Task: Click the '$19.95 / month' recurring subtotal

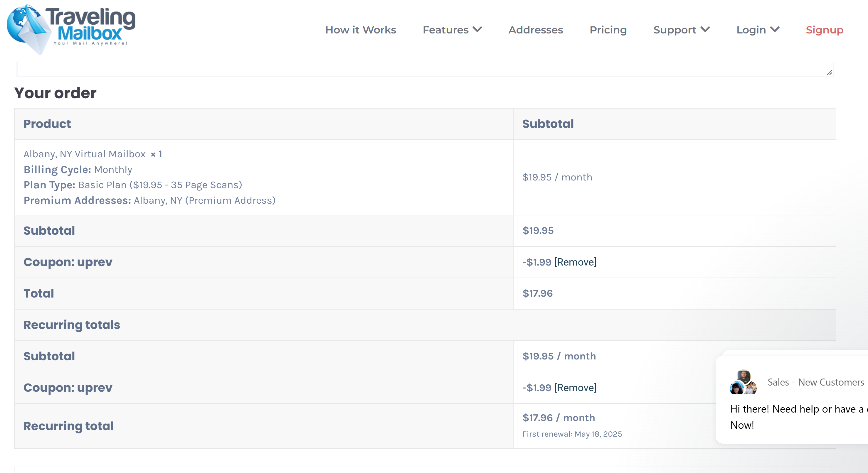Action: click(x=559, y=356)
